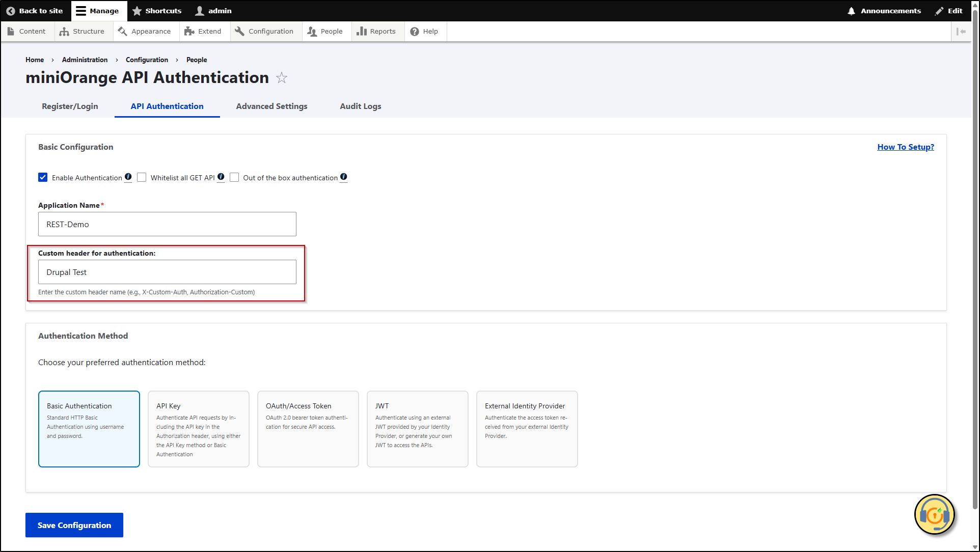The width and height of the screenshot is (980, 552).
Task: Select API Key method card
Action: pos(199,429)
